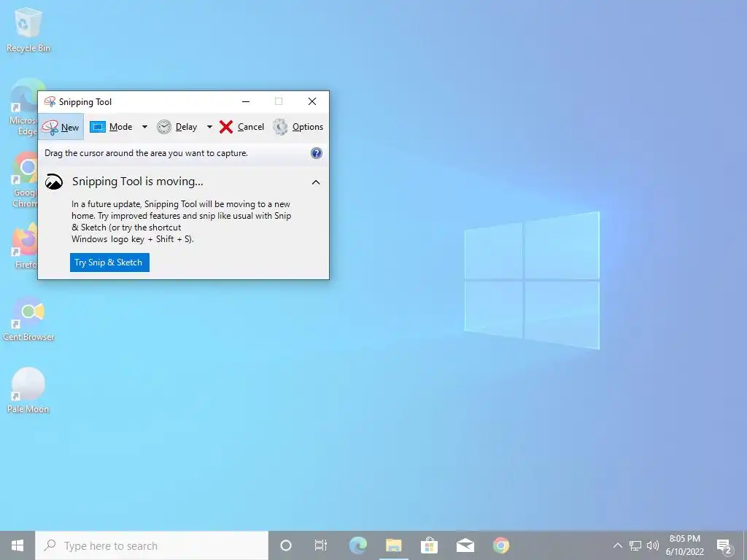The image size is (747, 560).
Task: Select the Firefox desktop shortcut
Action: [x=25, y=246]
